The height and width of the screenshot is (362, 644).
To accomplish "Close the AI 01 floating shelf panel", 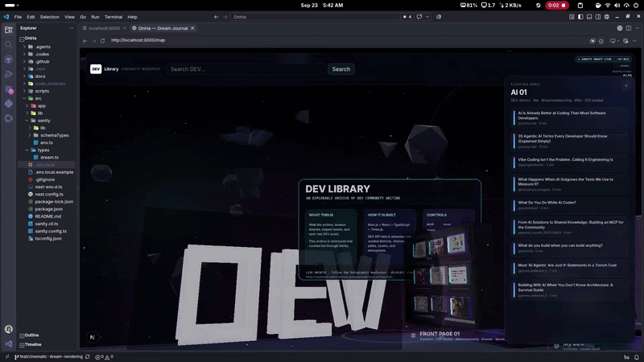I will (x=626, y=86).
